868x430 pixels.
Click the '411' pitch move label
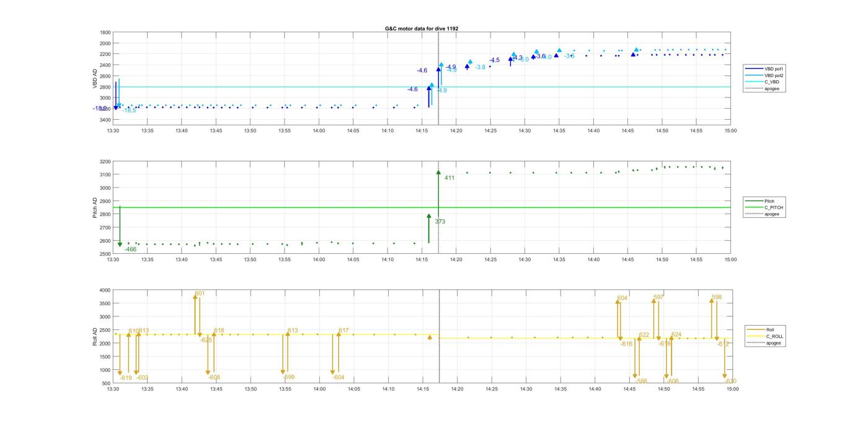[449, 178]
